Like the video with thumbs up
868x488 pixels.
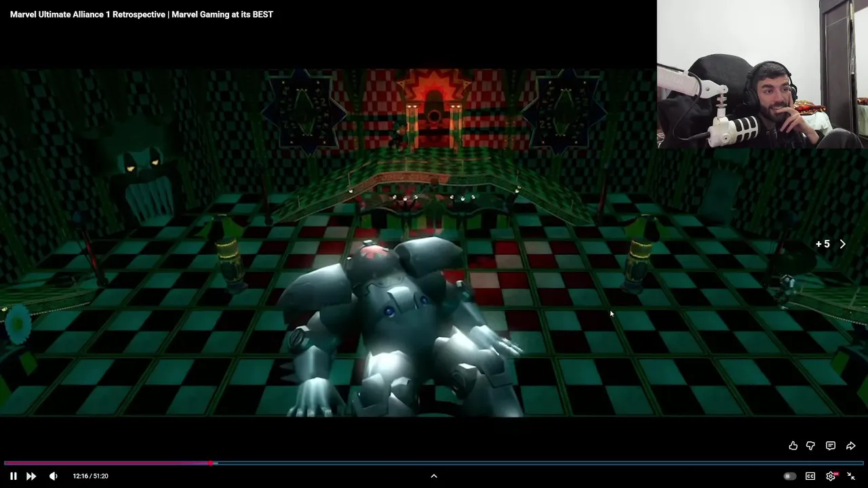(793, 445)
